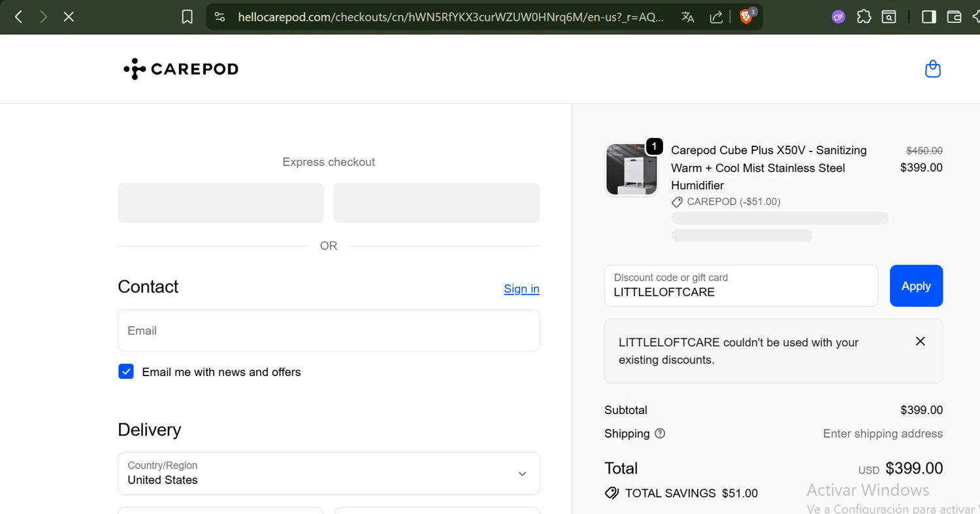Click the share page icon
Viewport: 980px width, 514px height.
(x=717, y=17)
